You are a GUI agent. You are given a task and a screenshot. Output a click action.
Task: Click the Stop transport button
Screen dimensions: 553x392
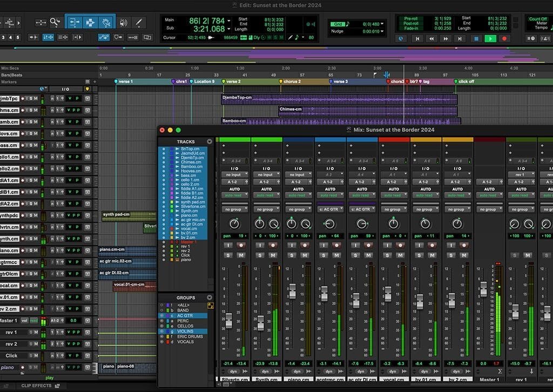(476, 39)
